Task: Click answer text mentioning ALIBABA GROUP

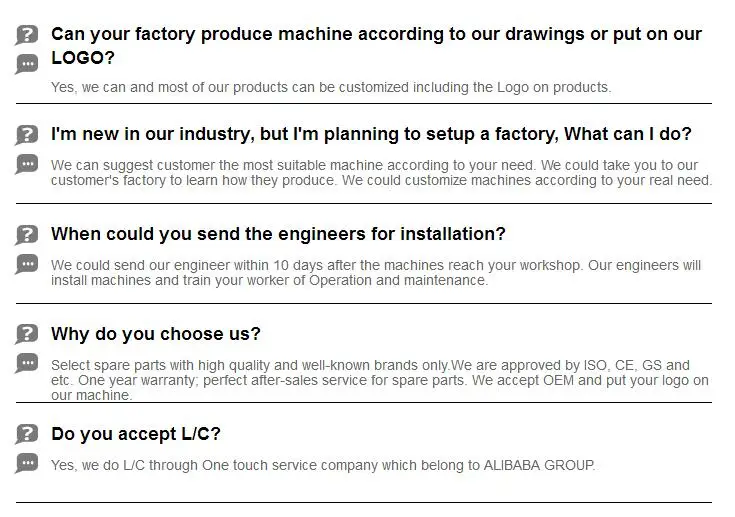Action: (x=323, y=465)
